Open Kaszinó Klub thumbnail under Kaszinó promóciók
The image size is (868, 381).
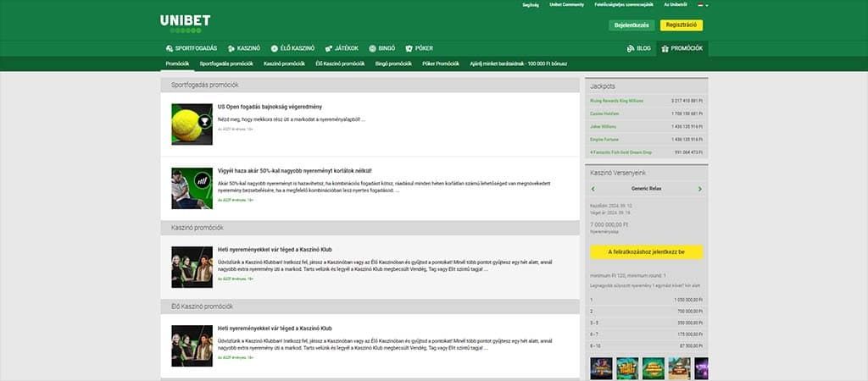192,267
